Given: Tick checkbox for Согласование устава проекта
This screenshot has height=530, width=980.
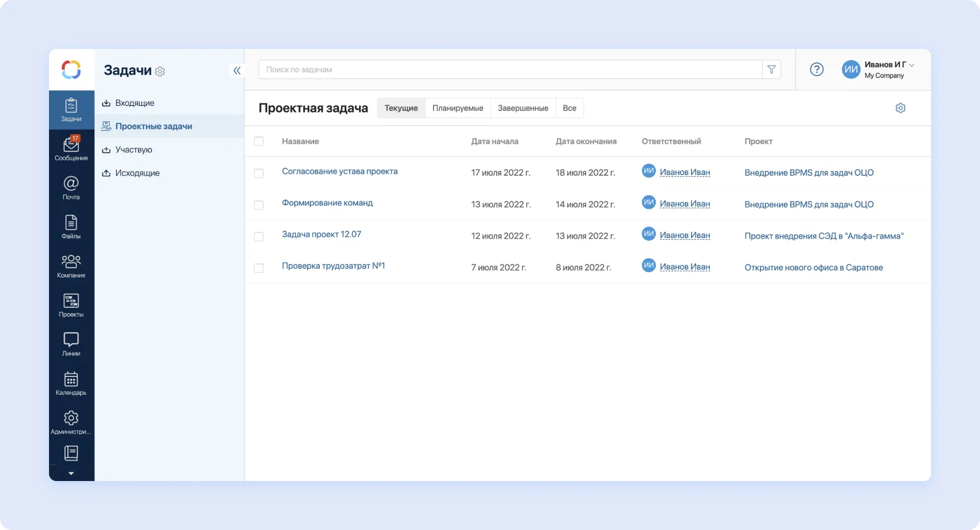Looking at the screenshot, I should [258, 173].
